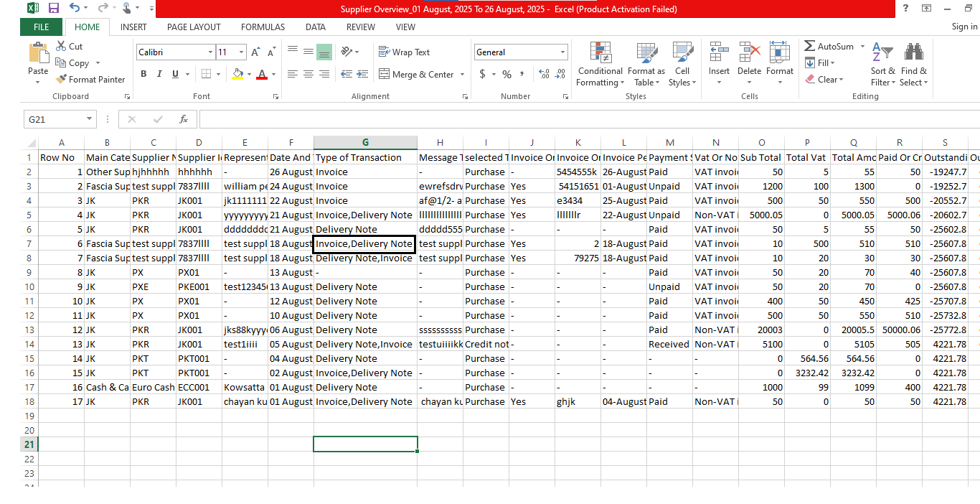Switch to the INSERT tab
The width and height of the screenshot is (980, 504).
[x=133, y=27]
